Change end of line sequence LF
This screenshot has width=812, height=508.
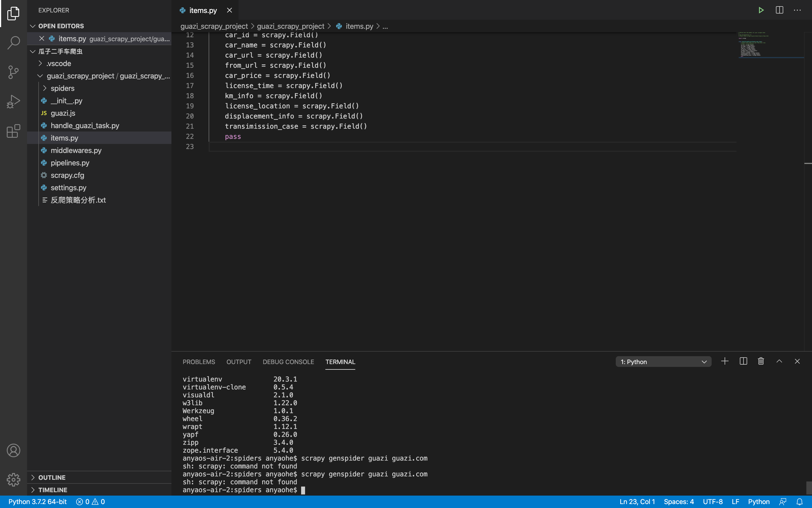pos(736,502)
